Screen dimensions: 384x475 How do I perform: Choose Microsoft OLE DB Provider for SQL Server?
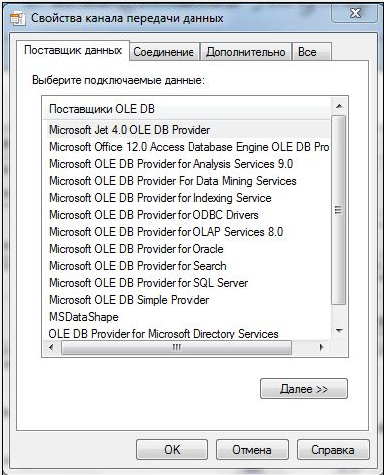coord(188,283)
